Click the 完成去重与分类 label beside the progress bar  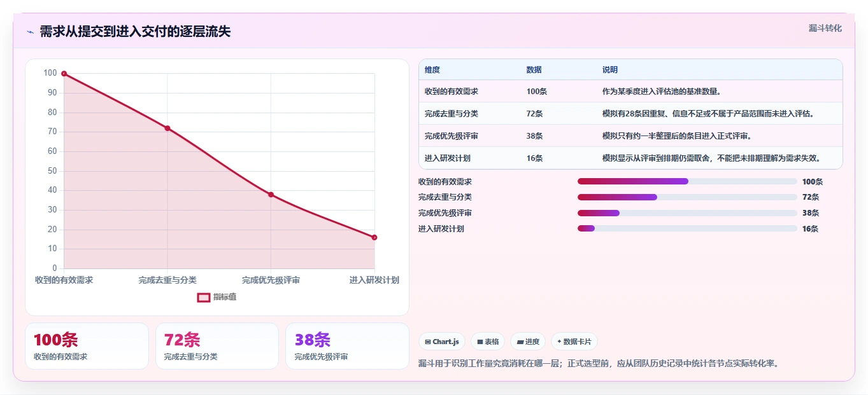[445, 197]
